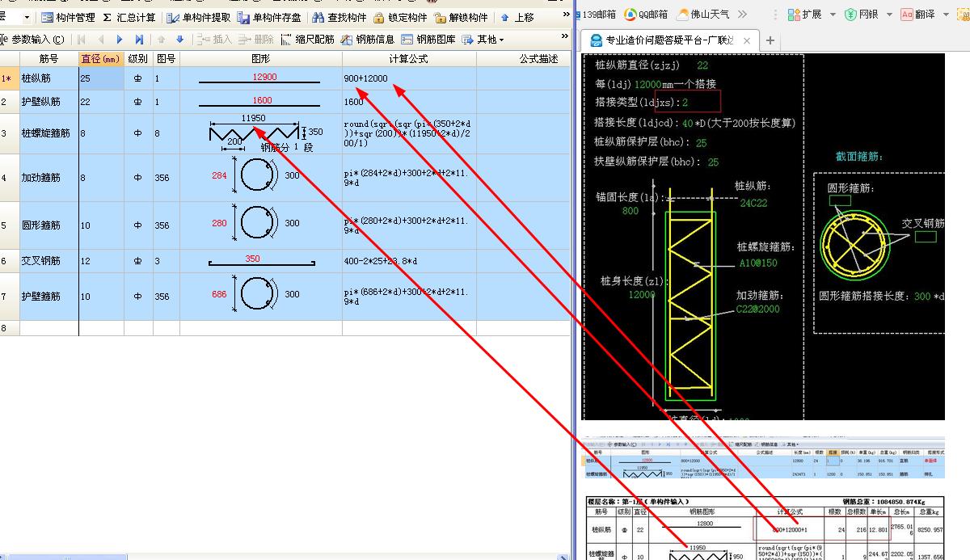Viewport: 970px width, 560px height.
Task: Click 插入 insert row button
Action: (215, 40)
